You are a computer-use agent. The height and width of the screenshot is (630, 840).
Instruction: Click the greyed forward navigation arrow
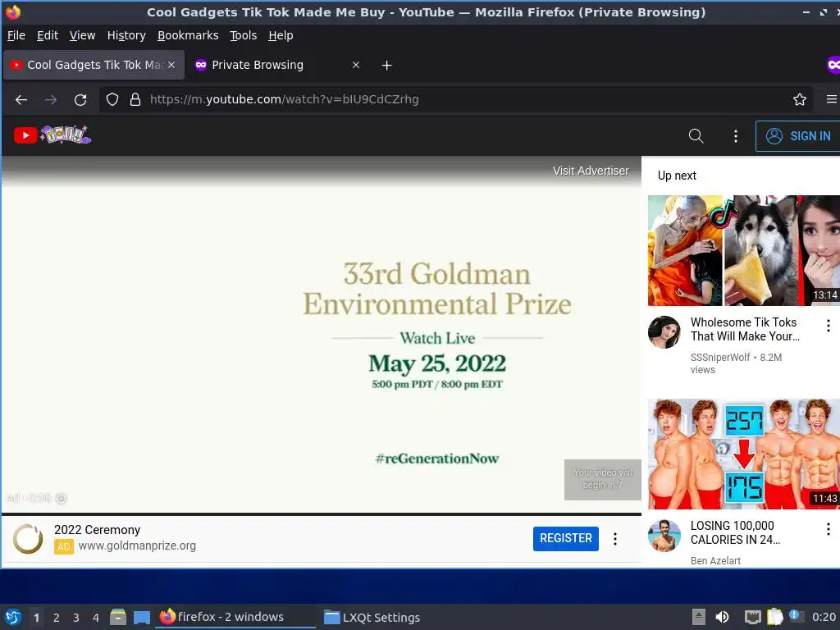click(x=51, y=99)
